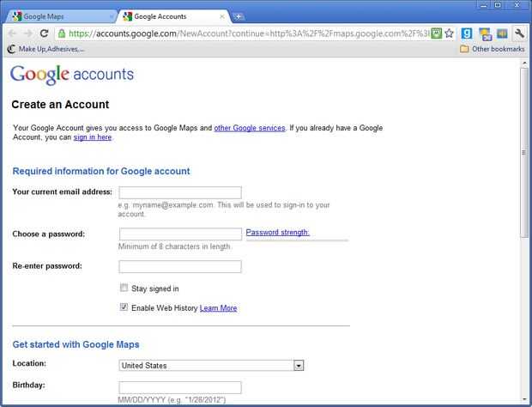Click the 'sign in here' link
The height and width of the screenshot is (407, 532).
[x=93, y=137]
